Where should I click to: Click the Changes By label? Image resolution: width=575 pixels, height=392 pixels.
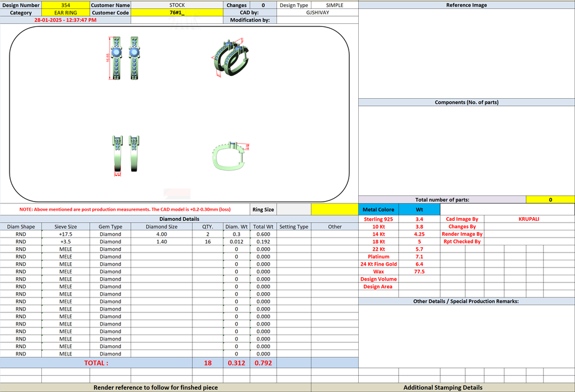tap(462, 227)
